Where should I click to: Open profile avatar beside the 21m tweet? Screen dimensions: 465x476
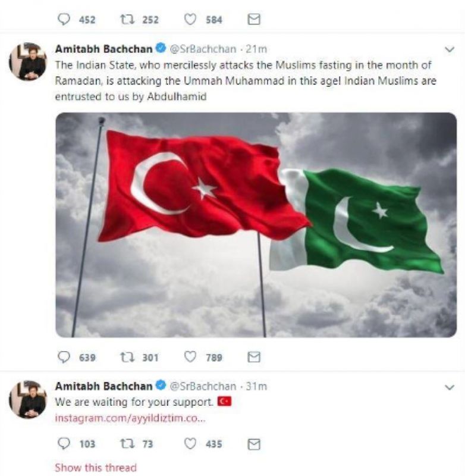[x=28, y=62]
